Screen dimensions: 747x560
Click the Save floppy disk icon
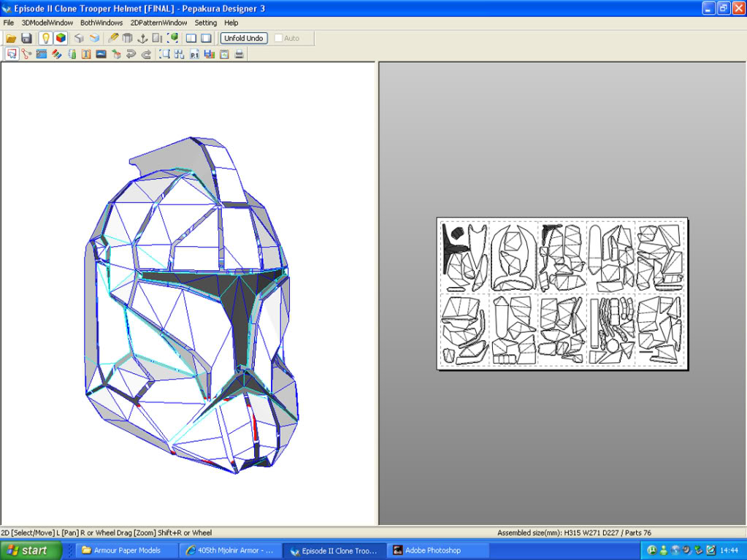27,38
